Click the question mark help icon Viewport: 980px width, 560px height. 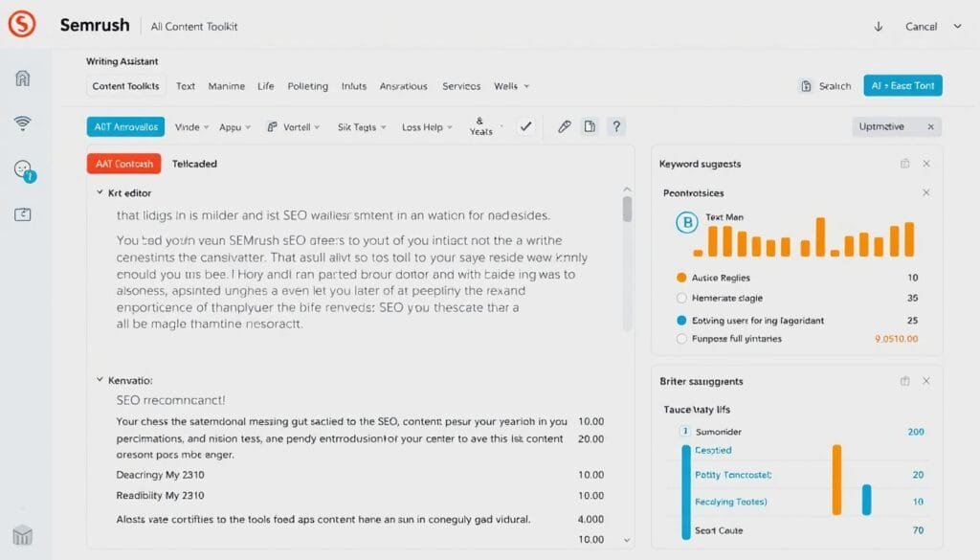[x=616, y=126]
